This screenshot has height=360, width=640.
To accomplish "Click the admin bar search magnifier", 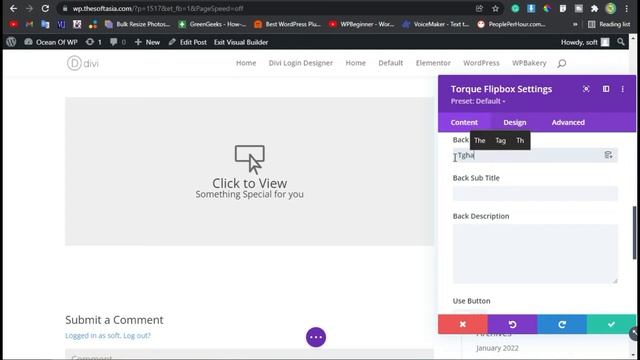I will tap(621, 42).
